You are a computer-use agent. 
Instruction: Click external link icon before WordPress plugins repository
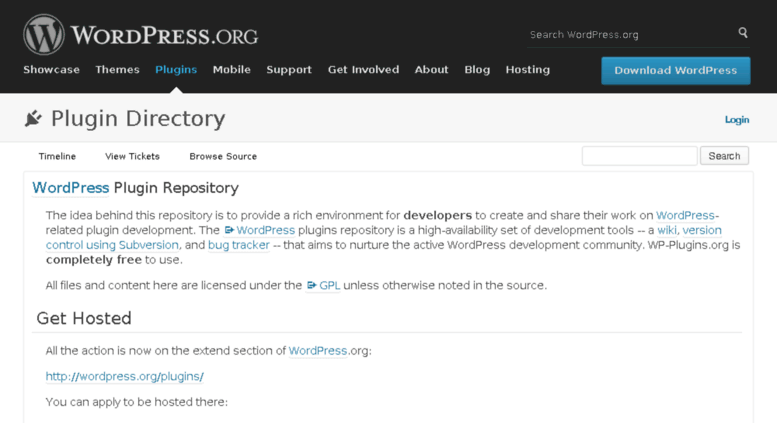click(x=229, y=230)
